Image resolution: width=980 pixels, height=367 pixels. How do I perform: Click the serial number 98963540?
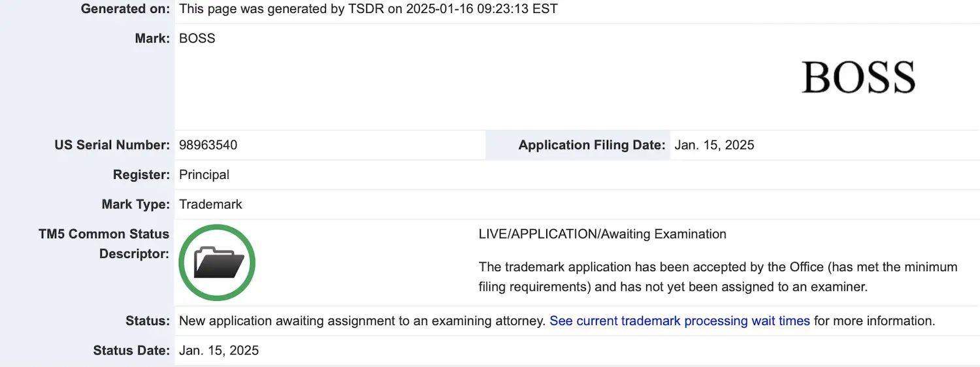pos(208,145)
